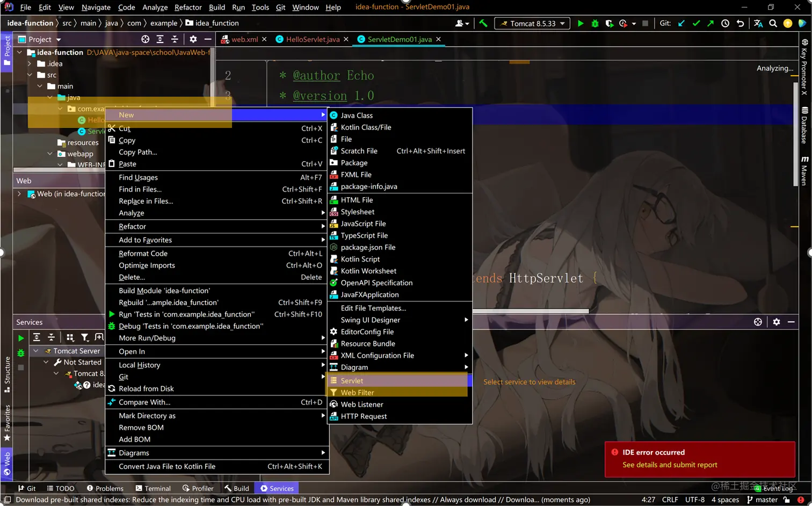Close the web.xml editor tab
The width and height of the screenshot is (812, 506).
coord(264,39)
